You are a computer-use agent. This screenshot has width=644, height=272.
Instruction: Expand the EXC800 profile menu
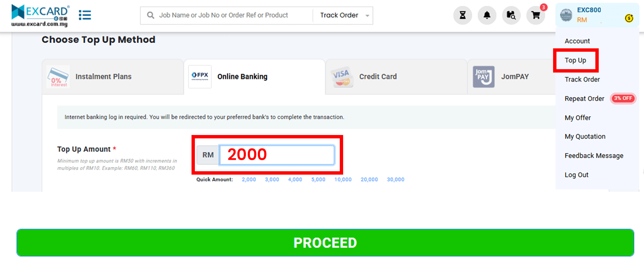(589, 15)
